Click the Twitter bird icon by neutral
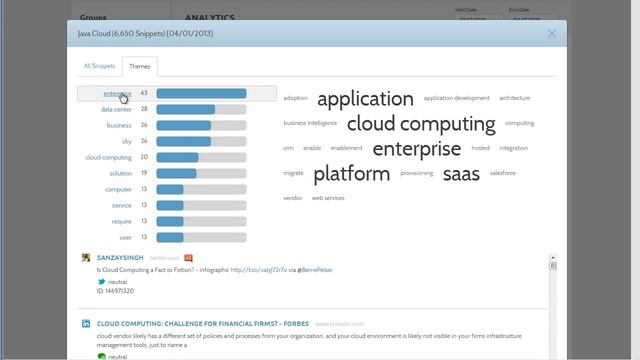640x360 pixels. pyautogui.click(x=101, y=282)
